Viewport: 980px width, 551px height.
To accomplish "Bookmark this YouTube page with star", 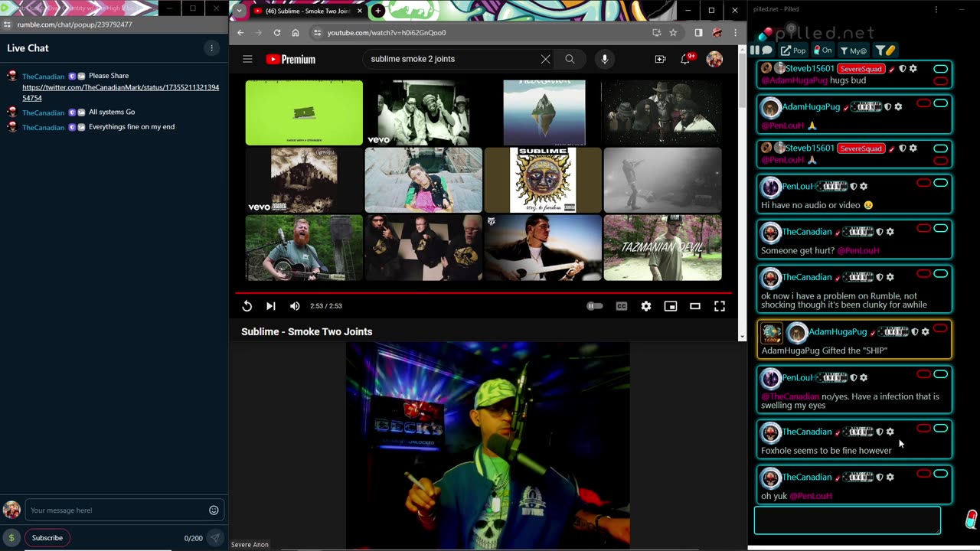I will click(x=673, y=33).
